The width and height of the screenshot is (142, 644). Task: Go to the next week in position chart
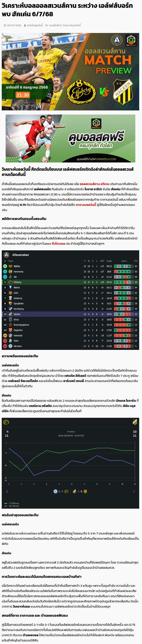coord(134,491)
